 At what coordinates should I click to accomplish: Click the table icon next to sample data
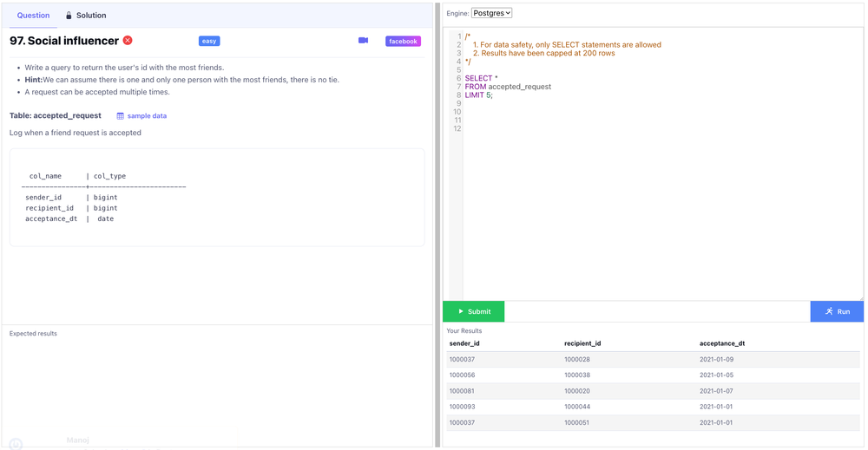[x=120, y=116]
